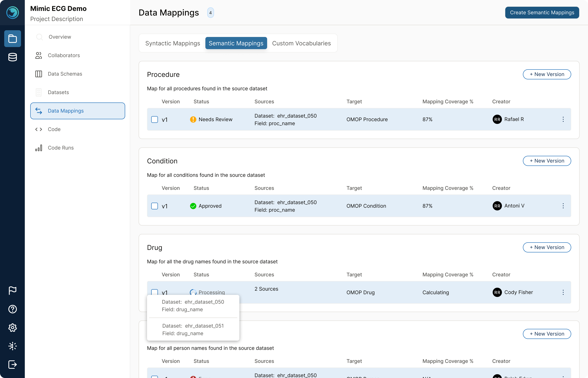588x378 pixels.
Task: Click the Calculating coverage value
Action: 436,292
